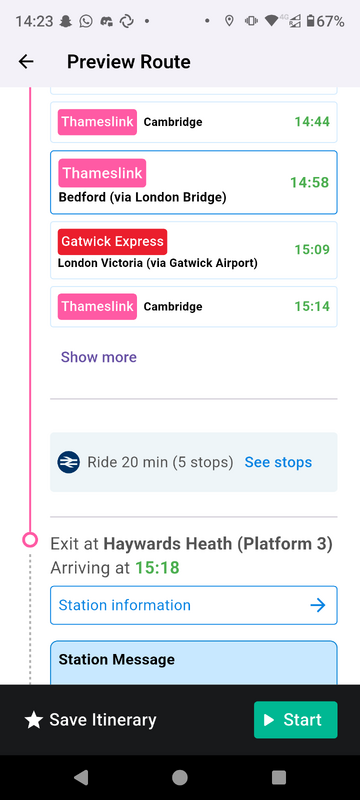Expand the ride stops via See stops
Viewport: 360px width, 800px height.
point(278,462)
